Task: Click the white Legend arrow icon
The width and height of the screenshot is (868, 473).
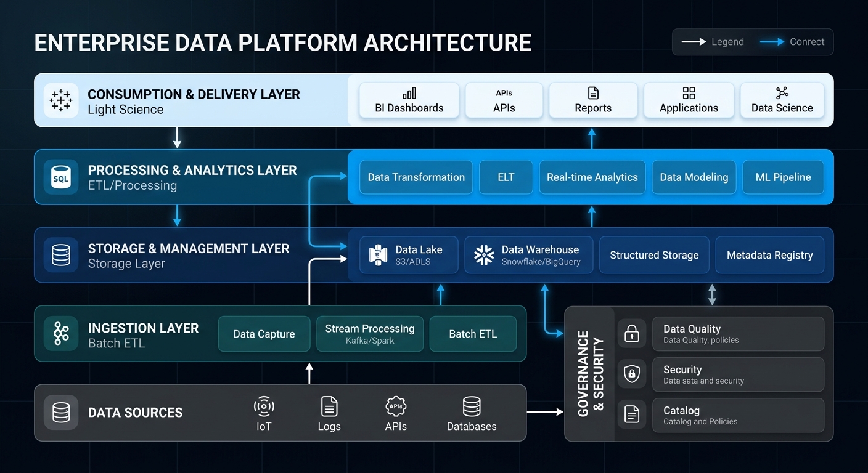Action: (694, 42)
